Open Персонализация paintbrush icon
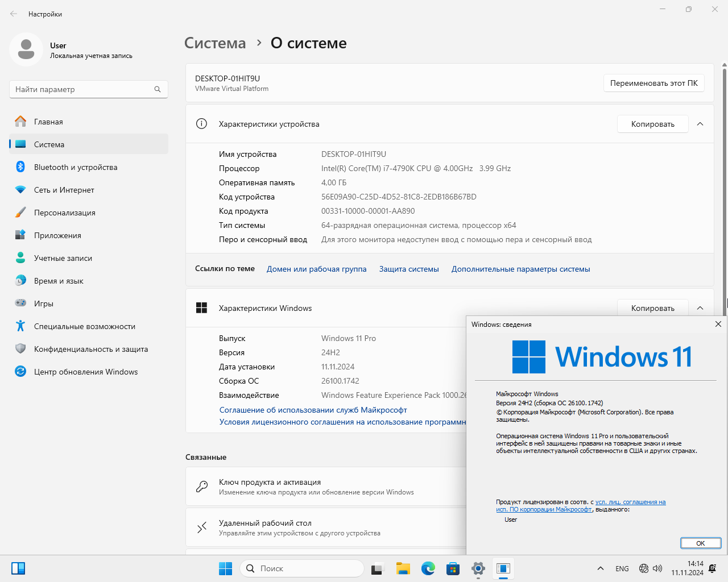 [20, 213]
